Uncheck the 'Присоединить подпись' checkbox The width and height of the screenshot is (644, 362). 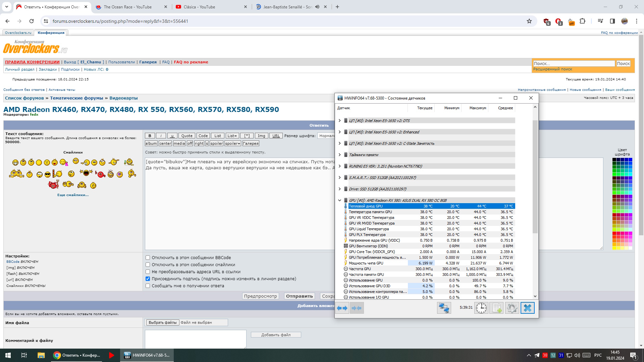(148, 279)
